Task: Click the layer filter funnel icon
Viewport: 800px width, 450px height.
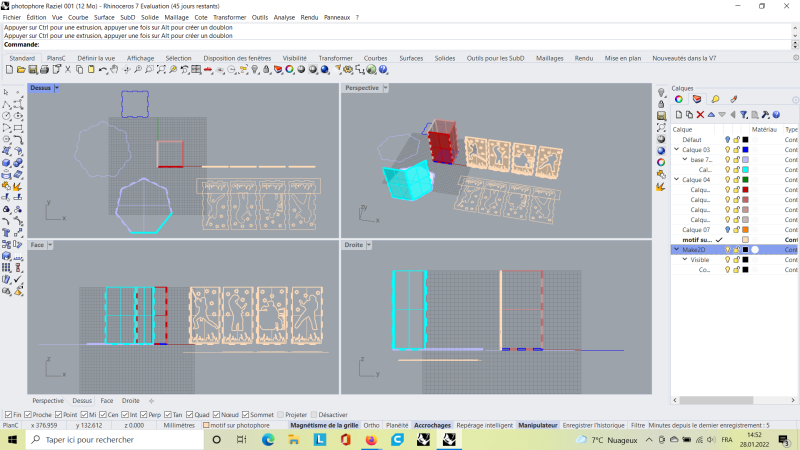Action: 745,115
